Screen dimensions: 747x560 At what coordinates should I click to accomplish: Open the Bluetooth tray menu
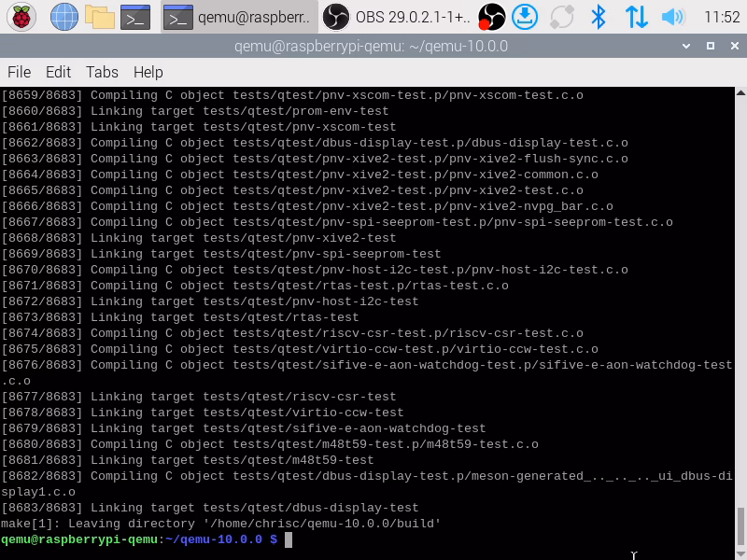pos(599,17)
